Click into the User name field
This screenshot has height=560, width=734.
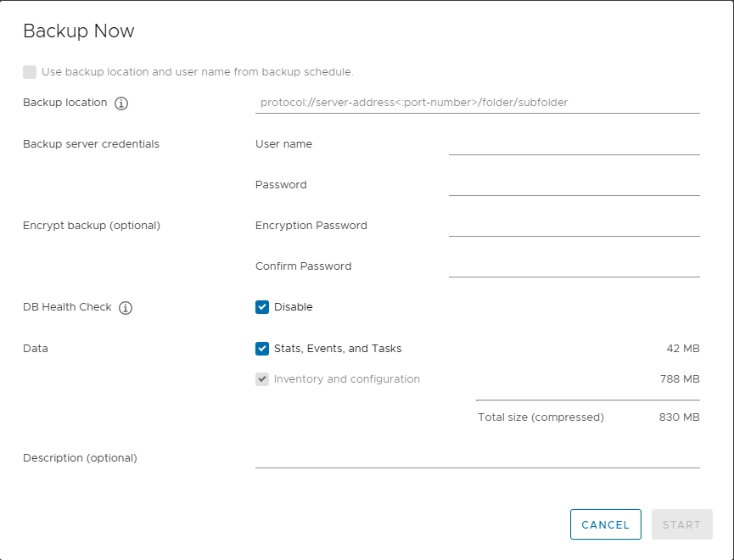click(x=574, y=144)
